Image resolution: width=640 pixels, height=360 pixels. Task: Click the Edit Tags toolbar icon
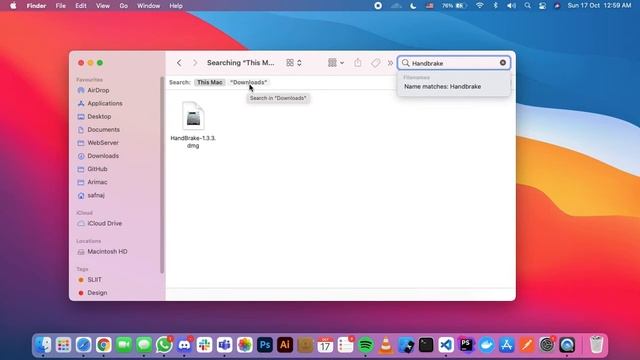[376, 63]
